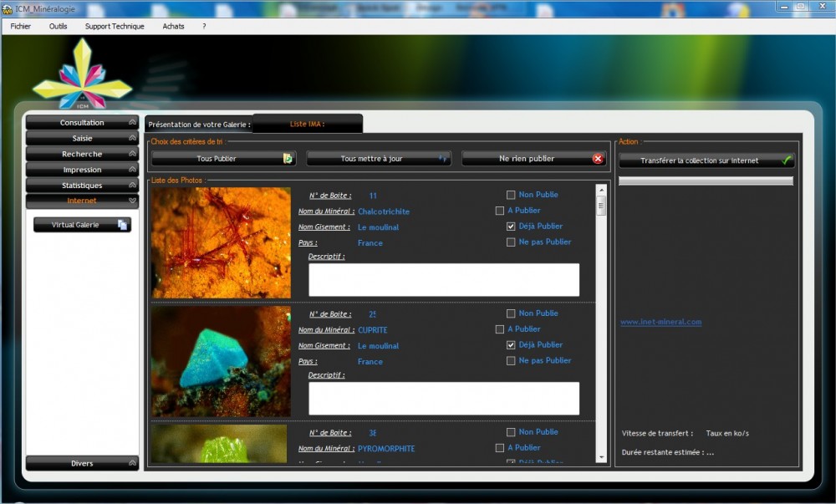The height and width of the screenshot is (504, 836).
Task: Select the Présentation de votre Galerie tab
Action: coord(199,125)
